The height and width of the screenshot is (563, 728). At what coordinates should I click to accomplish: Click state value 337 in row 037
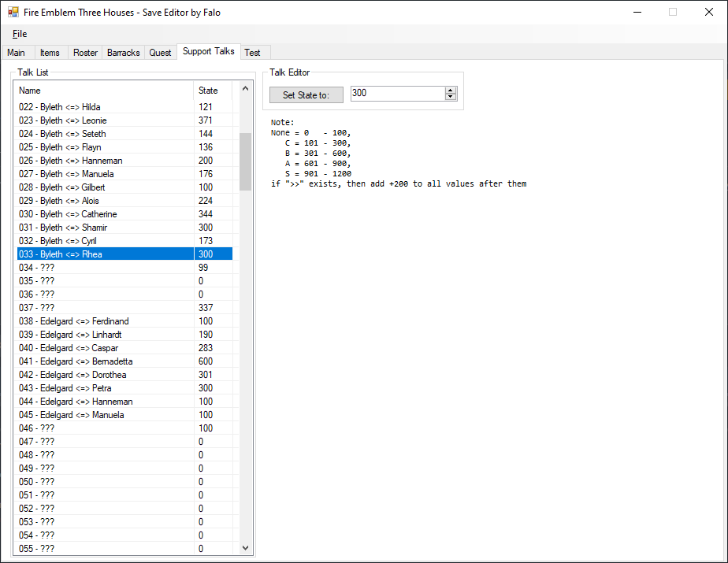point(206,308)
